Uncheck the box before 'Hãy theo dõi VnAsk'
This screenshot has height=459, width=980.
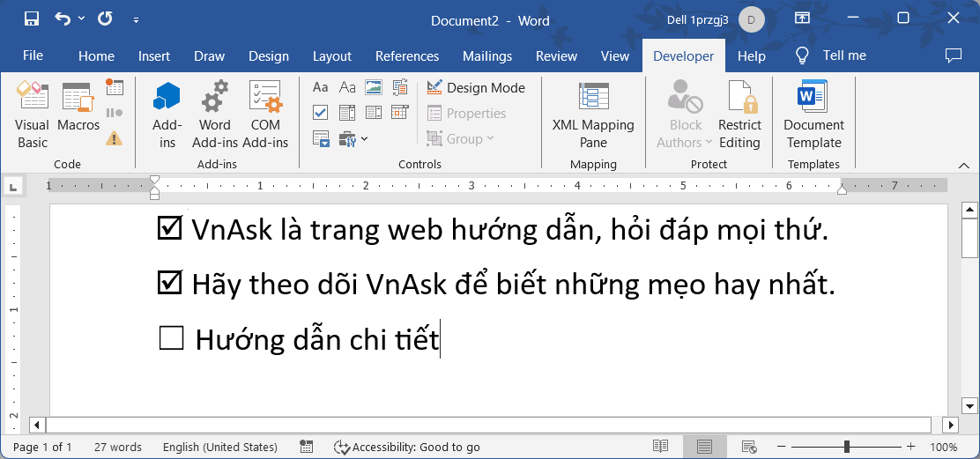click(x=169, y=284)
